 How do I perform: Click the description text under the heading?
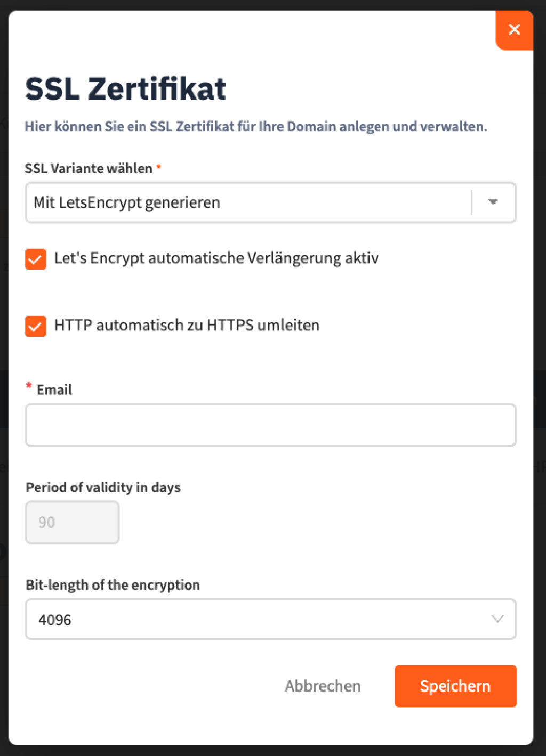[256, 127]
